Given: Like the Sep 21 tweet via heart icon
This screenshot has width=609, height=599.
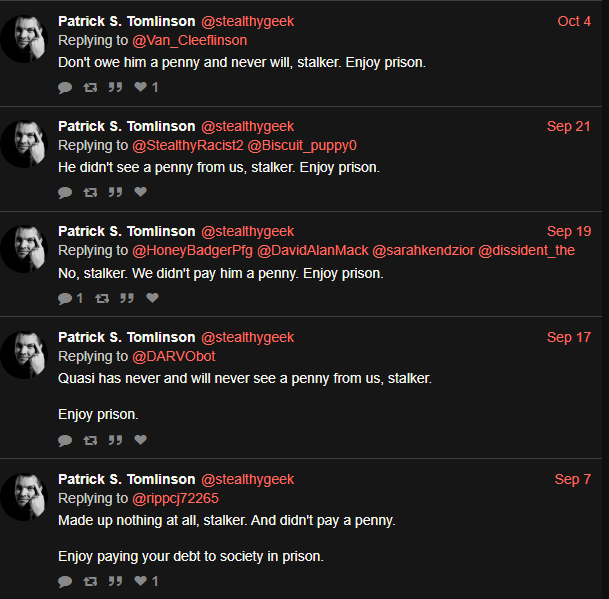Looking at the screenshot, I should pyautogui.click(x=141, y=192).
